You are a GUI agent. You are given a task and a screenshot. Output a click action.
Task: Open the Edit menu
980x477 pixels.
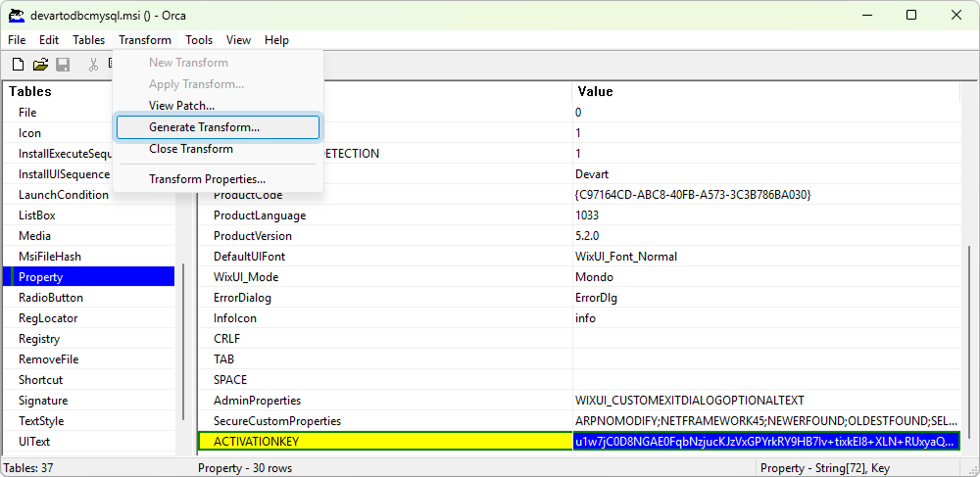(x=49, y=40)
